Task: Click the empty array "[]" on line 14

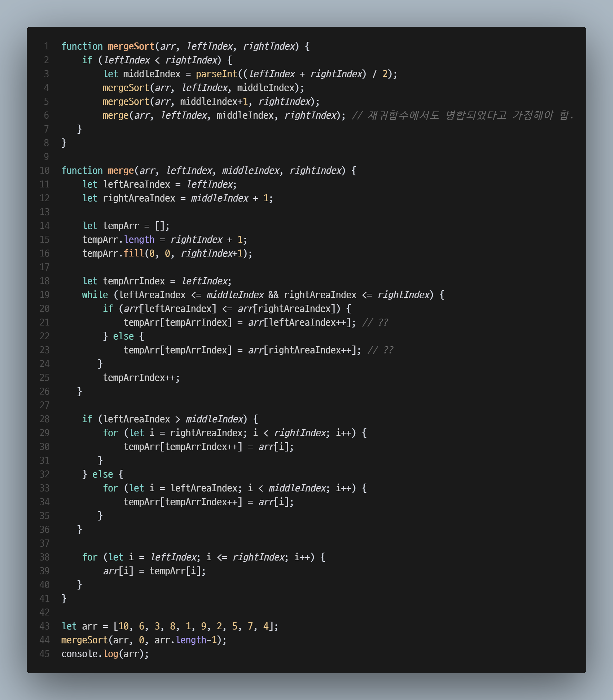Action: 160,226
